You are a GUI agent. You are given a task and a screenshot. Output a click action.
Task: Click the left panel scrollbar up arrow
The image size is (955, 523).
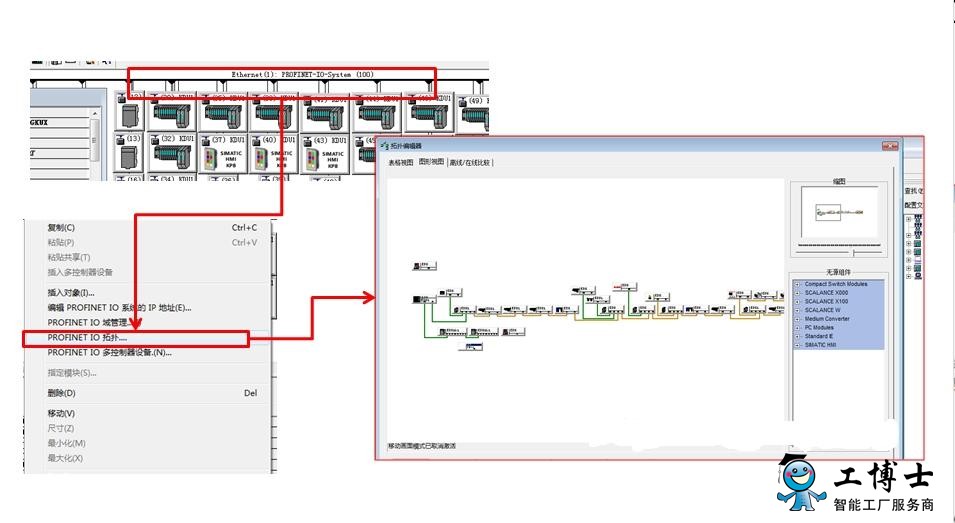94,114
